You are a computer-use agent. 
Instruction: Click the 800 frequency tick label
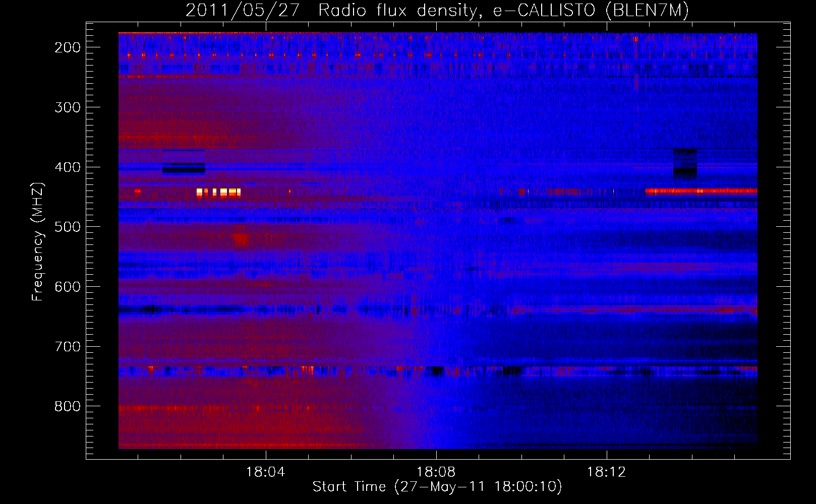(x=68, y=406)
